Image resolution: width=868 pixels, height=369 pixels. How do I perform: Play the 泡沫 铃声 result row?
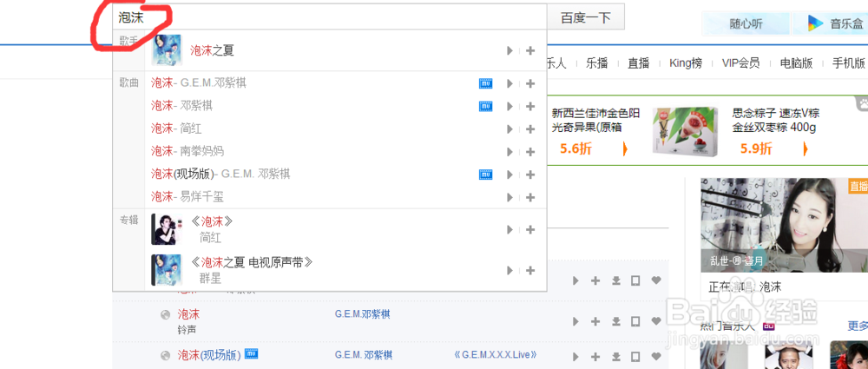tap(575, 321)
